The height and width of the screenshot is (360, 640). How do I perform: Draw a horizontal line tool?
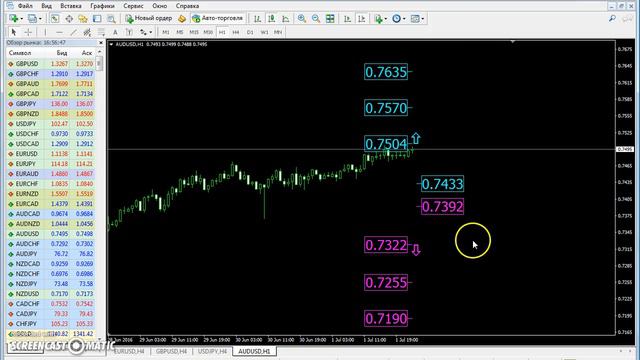(59, 32)
